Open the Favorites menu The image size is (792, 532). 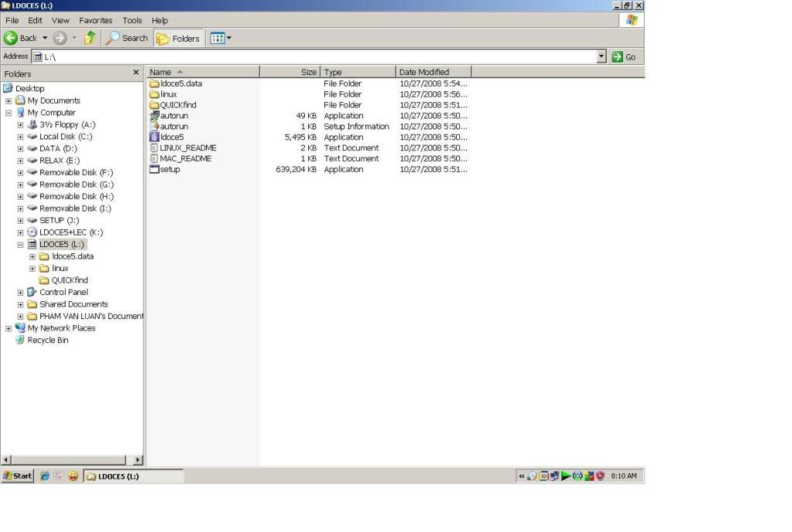[95, 20]
